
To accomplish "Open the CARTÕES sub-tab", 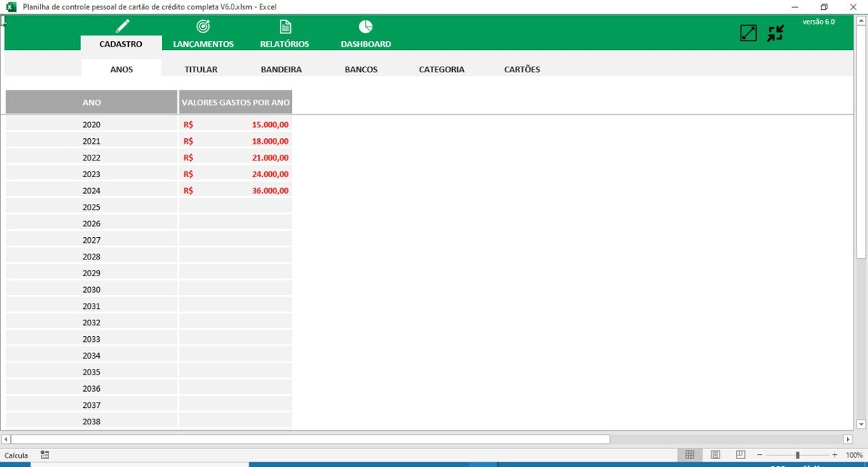I will (522, 69).
